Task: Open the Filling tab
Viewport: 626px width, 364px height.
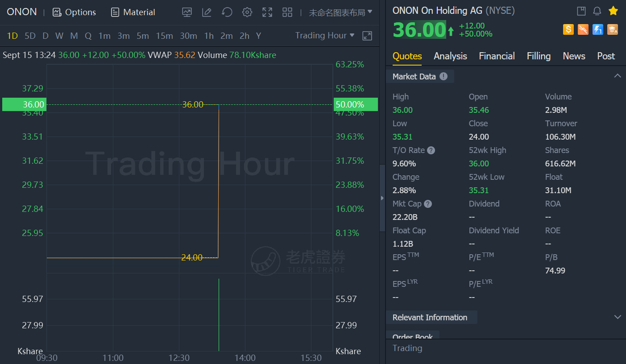Action: (539, 56)
